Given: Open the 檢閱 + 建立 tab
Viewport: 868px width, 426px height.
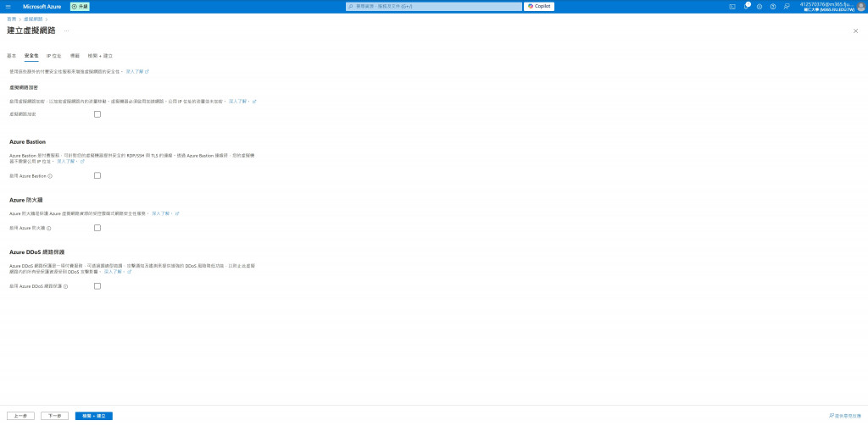Looking at the screenshot, I should (x=100, y=56).
